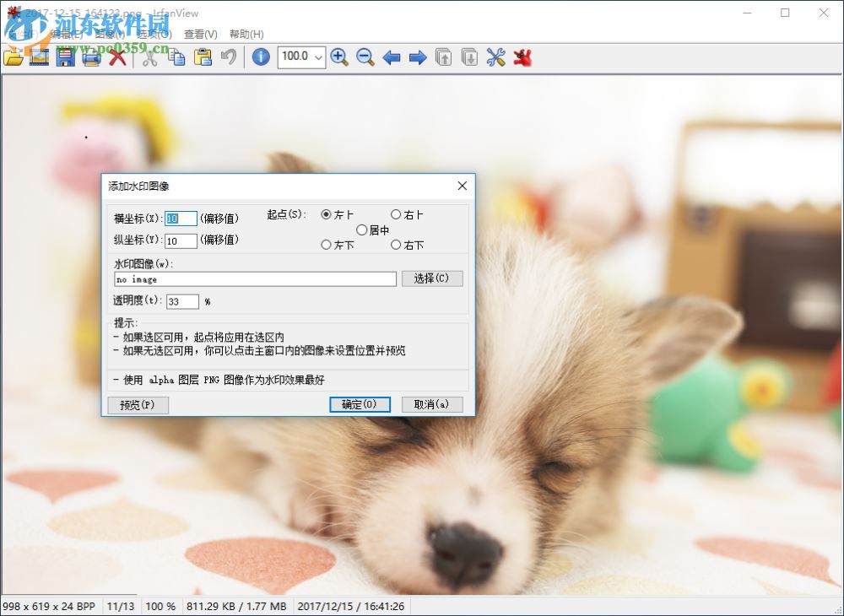Click the 透明度 transparency input field
This screenshot has width=844, height=616.
click(182, 301)
